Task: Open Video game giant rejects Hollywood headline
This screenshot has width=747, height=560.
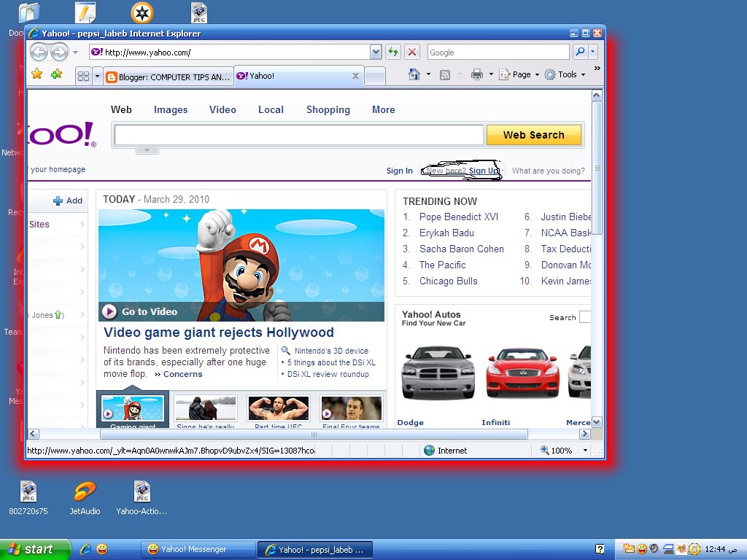Action: pos(219,332)
